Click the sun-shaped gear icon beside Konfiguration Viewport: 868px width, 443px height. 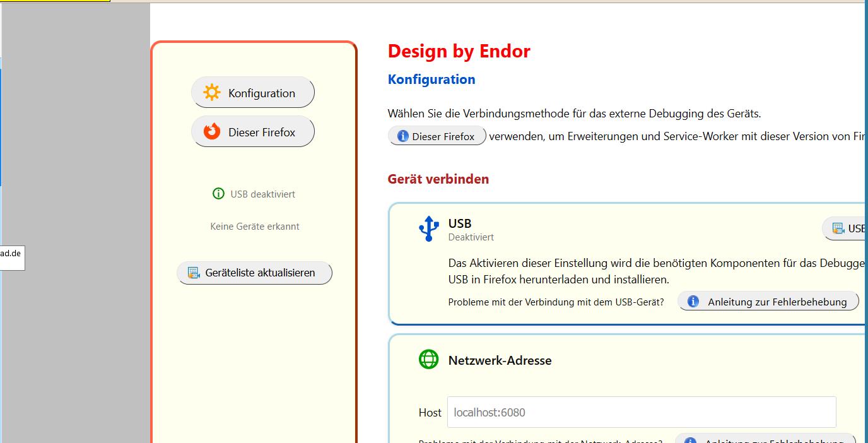click(x=211, y=93)
